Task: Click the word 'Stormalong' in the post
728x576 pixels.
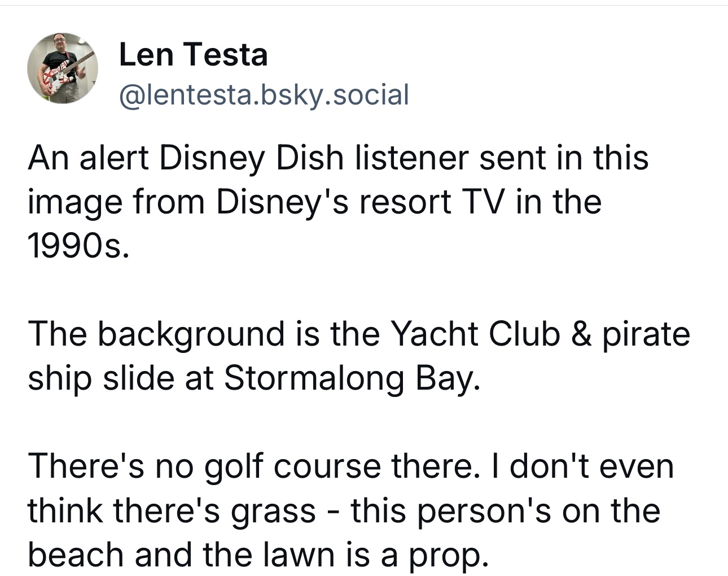Action: (314, 378)
